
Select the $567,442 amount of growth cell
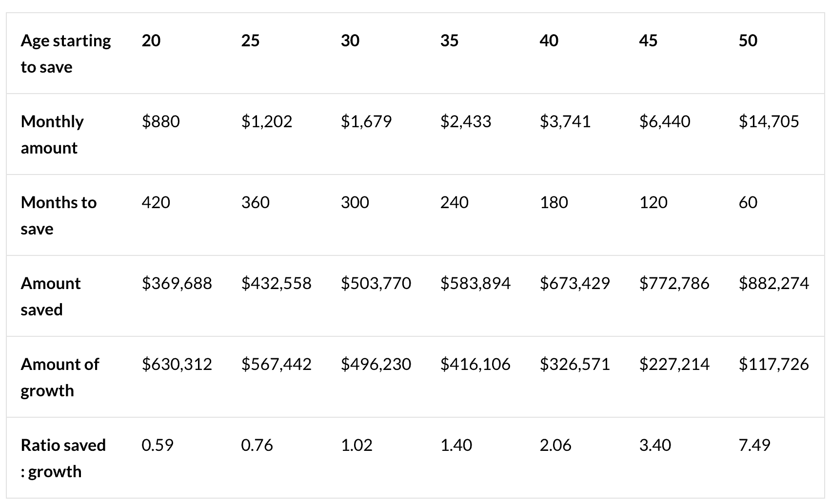tap(276, 364)
